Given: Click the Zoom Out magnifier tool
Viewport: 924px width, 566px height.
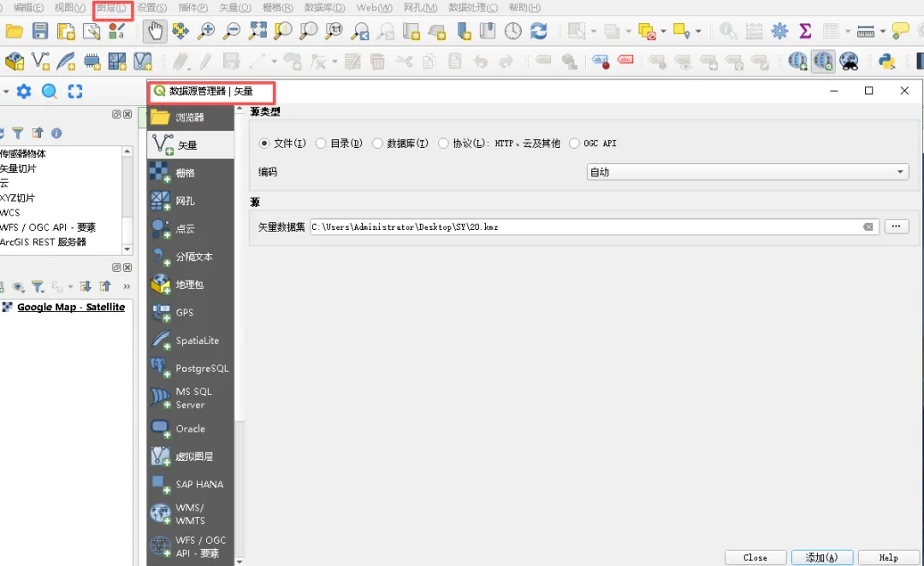Looking at the screenshot, I should pyautogui.click(x=232, y=32).
